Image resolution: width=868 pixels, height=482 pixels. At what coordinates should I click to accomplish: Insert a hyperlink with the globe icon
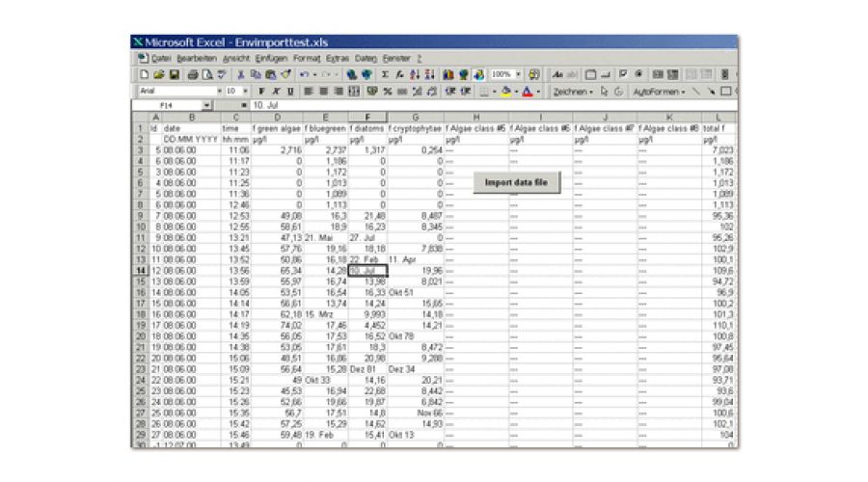pyautogui.click(x=351, y=74)
